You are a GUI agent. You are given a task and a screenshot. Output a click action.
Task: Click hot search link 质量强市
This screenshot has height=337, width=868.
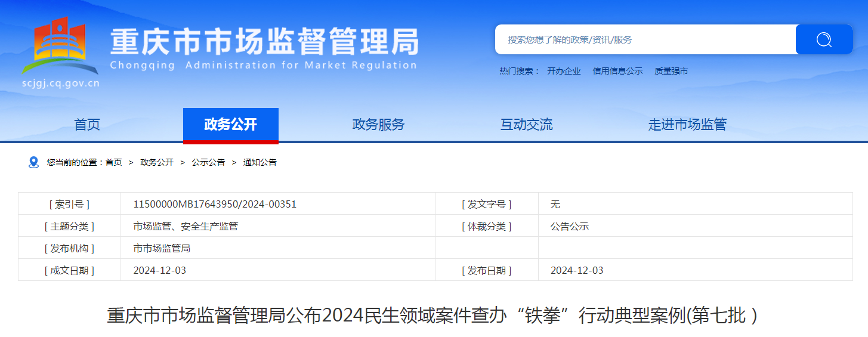671,71
